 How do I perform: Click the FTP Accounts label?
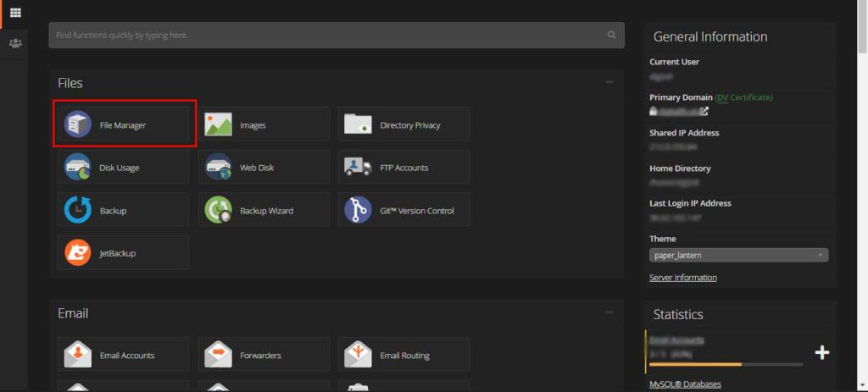click(404, 168)
